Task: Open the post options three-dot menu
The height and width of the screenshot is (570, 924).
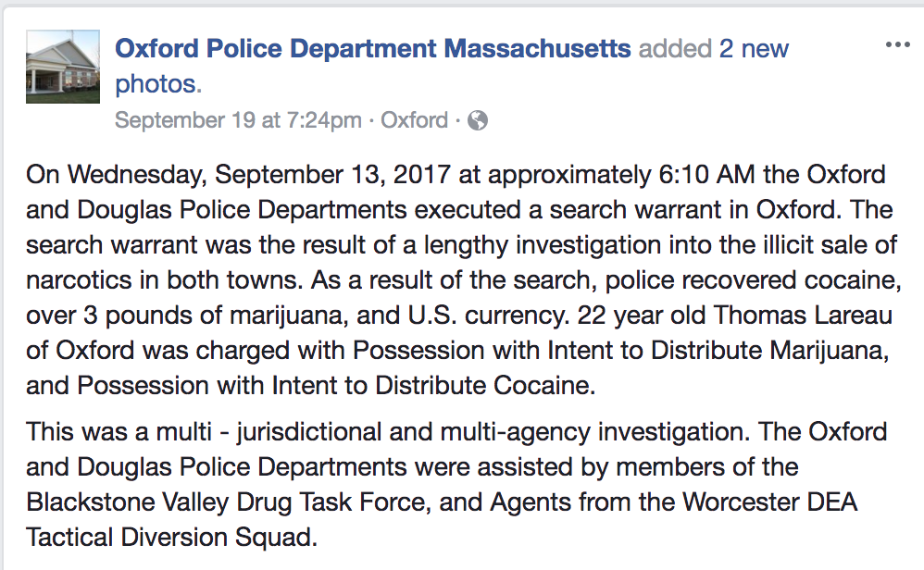Action: (897, 45)
